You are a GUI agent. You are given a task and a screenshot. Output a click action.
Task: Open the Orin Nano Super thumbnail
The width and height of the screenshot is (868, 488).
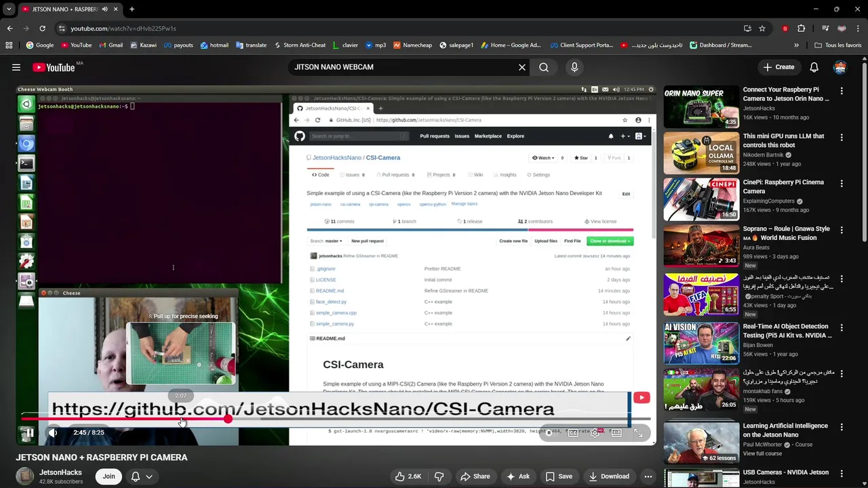(x=701, y=106)
